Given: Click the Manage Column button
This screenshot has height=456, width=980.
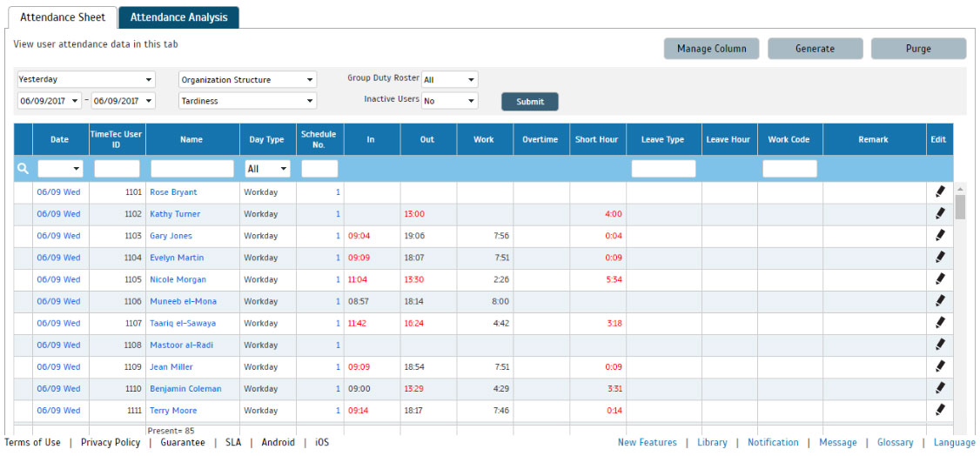Looking at the screenshot, I should [x=711, y=49].
